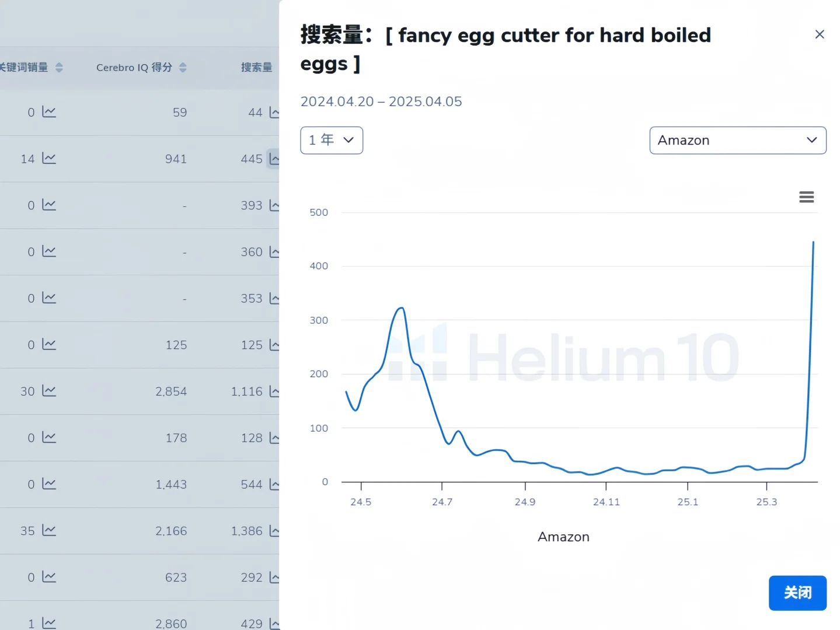Open search volume chart icon beside 292

tap(274, 577)
